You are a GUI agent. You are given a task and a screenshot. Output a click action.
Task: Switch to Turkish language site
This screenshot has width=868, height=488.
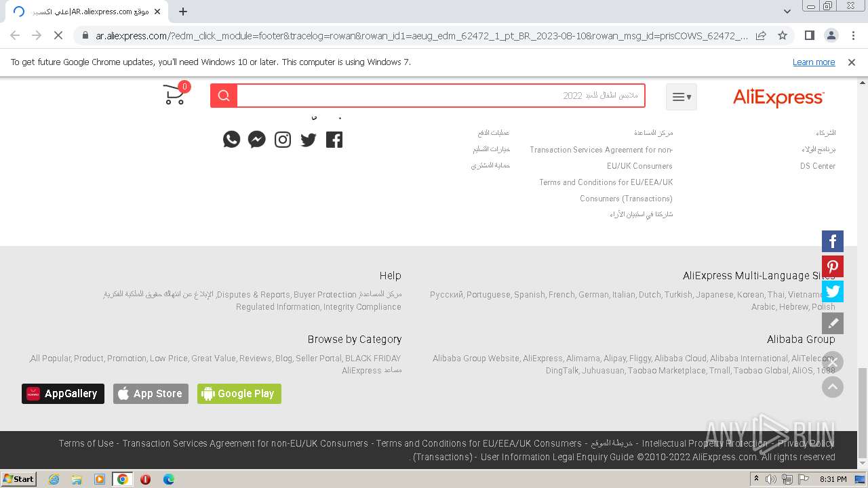click(x=678, y=295)
